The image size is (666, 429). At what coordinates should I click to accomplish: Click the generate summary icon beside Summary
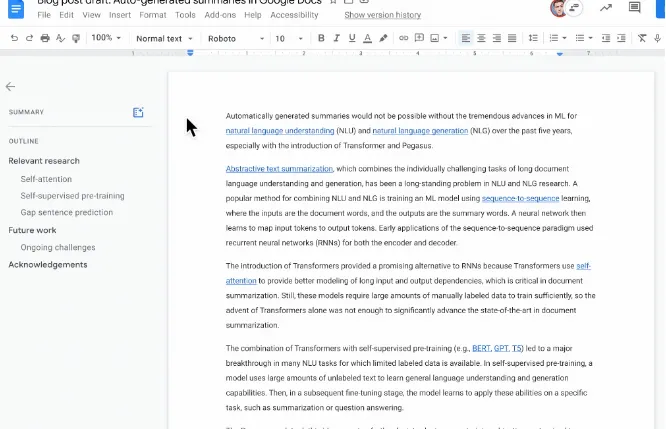click(139, 112)
